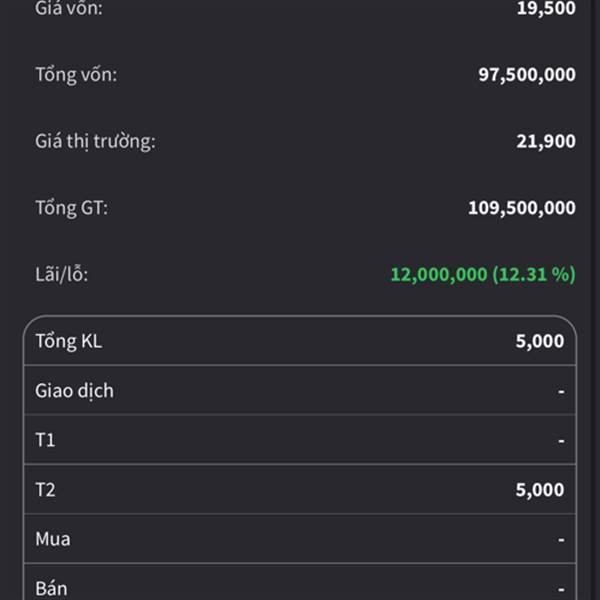Screen dimensions: 600x600
Task: Select the Tổng KL table row
Action: click(300, 341)
